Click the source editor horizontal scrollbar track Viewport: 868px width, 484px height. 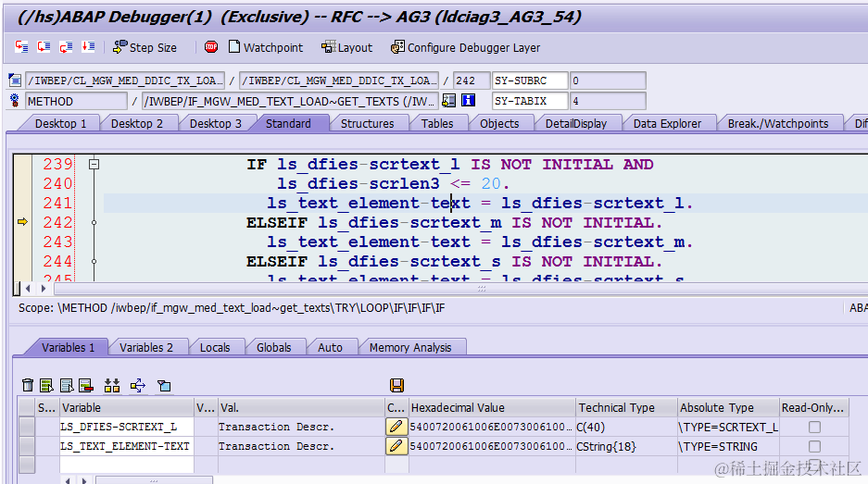click(460, 288)
